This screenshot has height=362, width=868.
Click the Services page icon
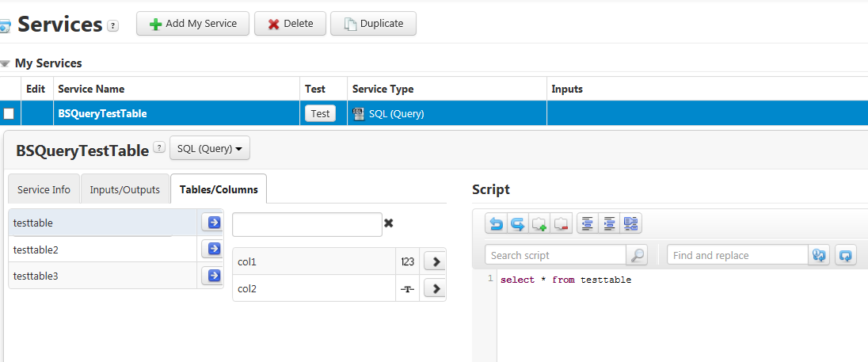point(5,25)
